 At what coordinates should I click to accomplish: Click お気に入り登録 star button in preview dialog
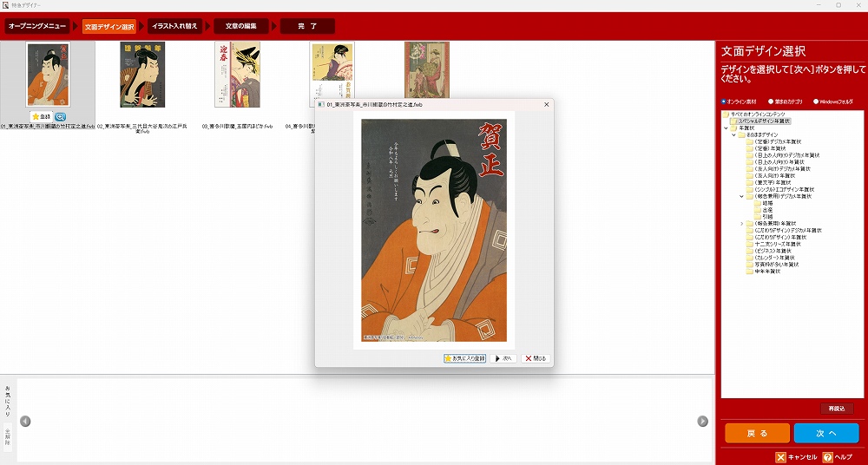[464, 358]
